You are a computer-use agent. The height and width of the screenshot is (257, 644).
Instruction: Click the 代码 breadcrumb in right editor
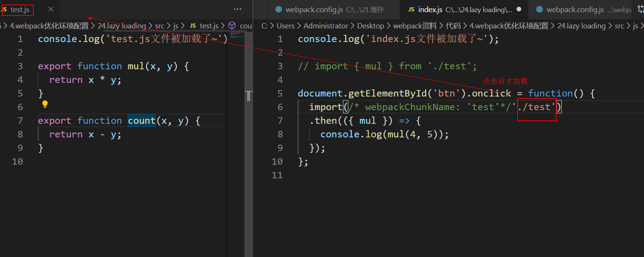point(453,26)
